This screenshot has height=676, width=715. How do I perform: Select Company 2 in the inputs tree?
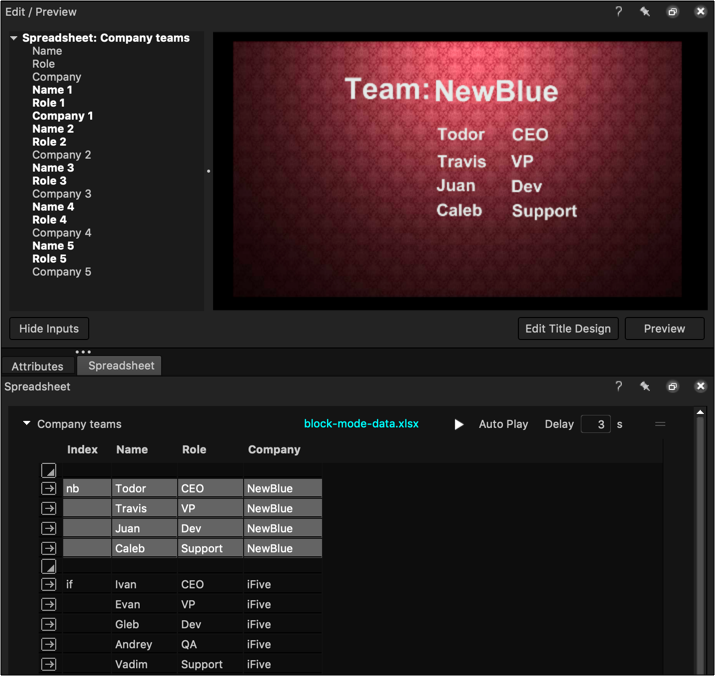(62, 155)
